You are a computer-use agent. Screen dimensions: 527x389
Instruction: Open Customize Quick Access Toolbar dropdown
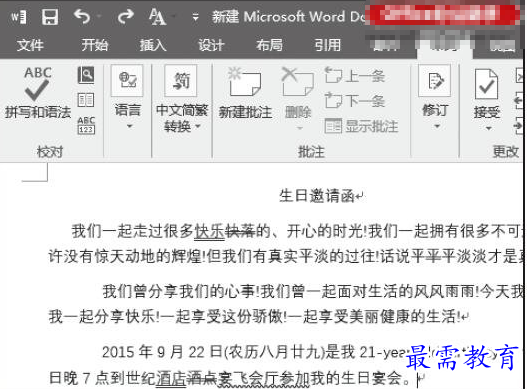pos(196,17)
